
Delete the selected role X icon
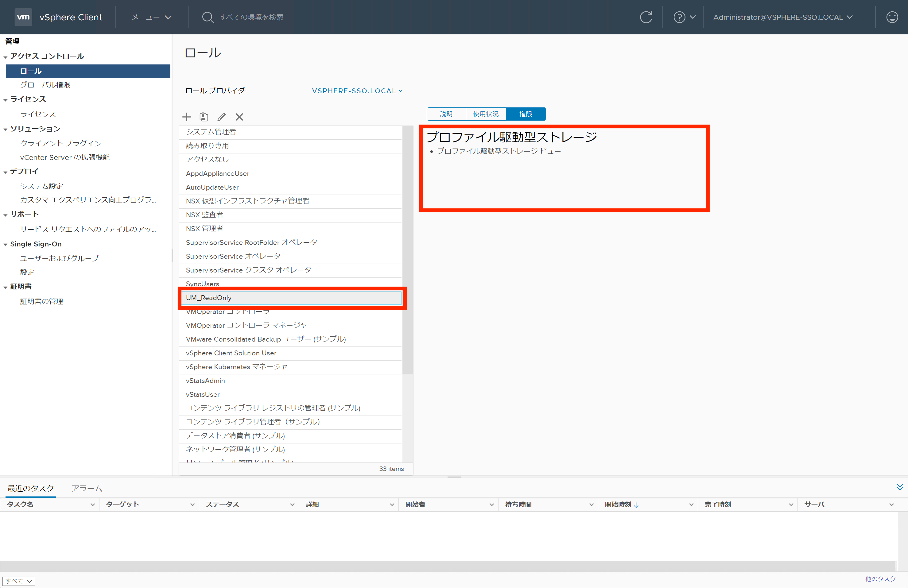click(x=239, y=117)
